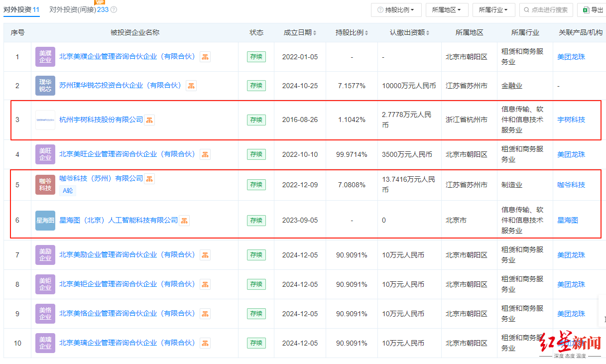606x364 pixels.
Task: Switch to 对外投资(间接) 233 tab
Action: (x=79, y=9)
